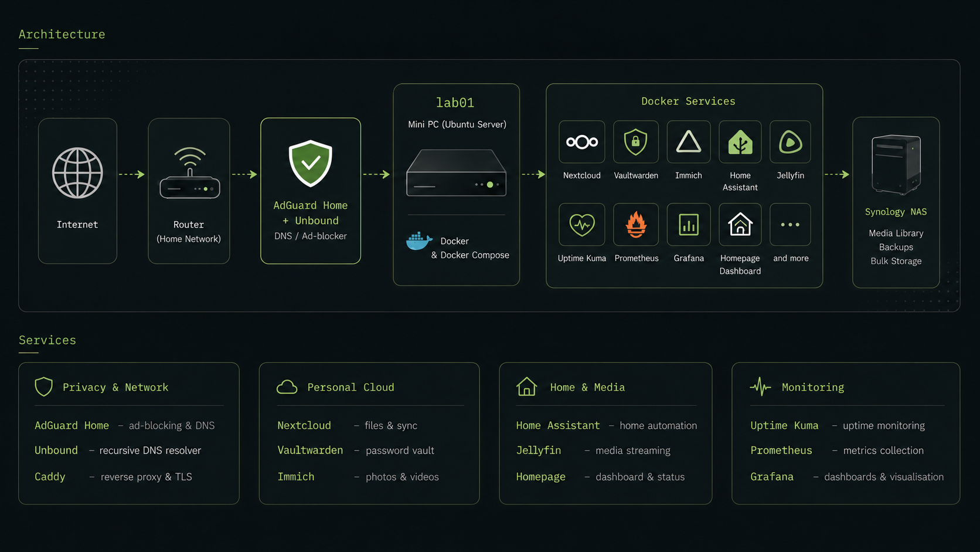Click the pulse icon beside Monitoring
The image size is (980, 552).
pyautogui.click(x=761, y=387)
